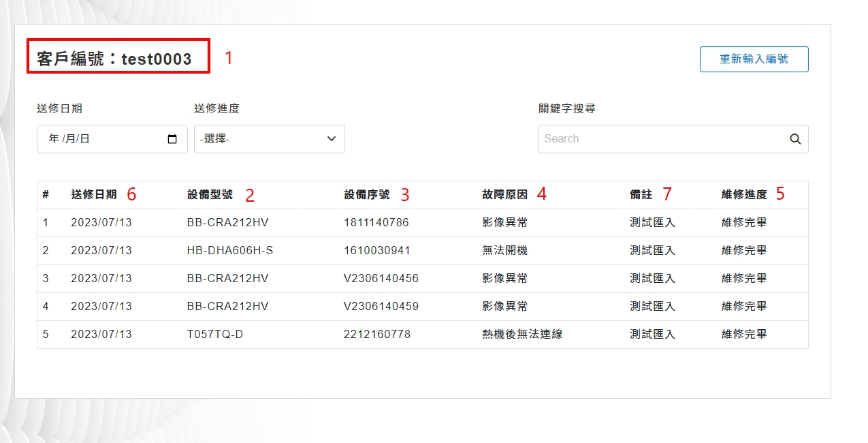Click serial number V2306140459
Screen dimensions: 868x443
tap(381, 307)
